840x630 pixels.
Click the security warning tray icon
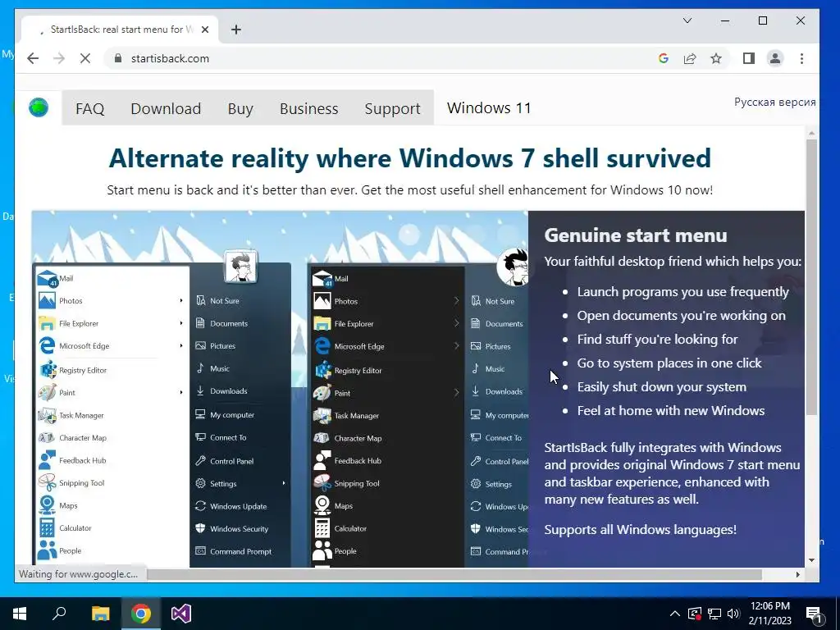(695, 614)
